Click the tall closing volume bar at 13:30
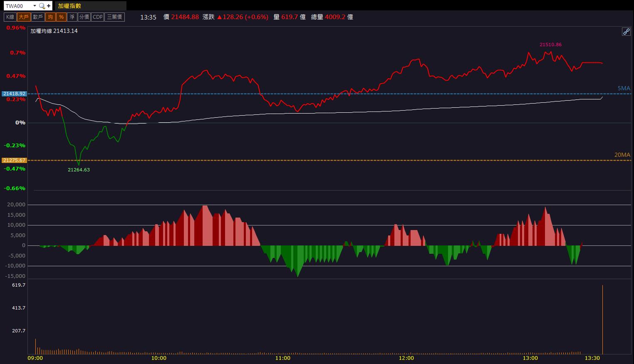The width and height of the screenshot is (634, 364). tap(602, 319)
